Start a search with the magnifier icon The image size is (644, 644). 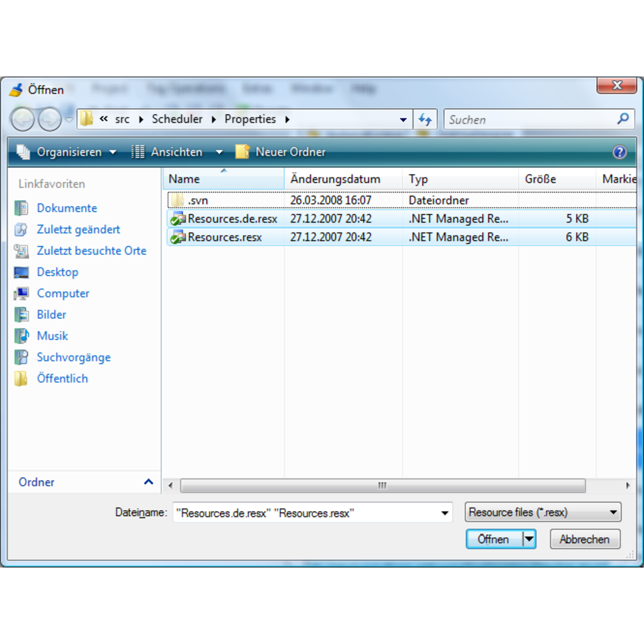coord(623,119)
